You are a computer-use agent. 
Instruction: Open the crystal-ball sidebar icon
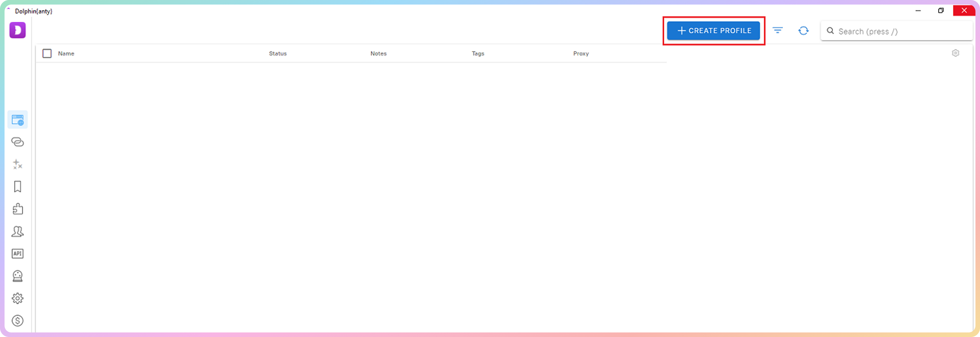coord(18,276)
